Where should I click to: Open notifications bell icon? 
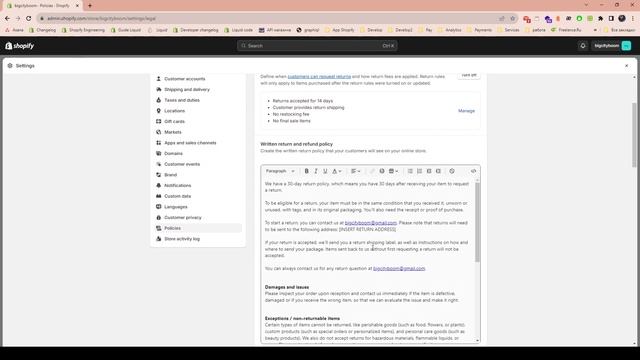[583, 46]
